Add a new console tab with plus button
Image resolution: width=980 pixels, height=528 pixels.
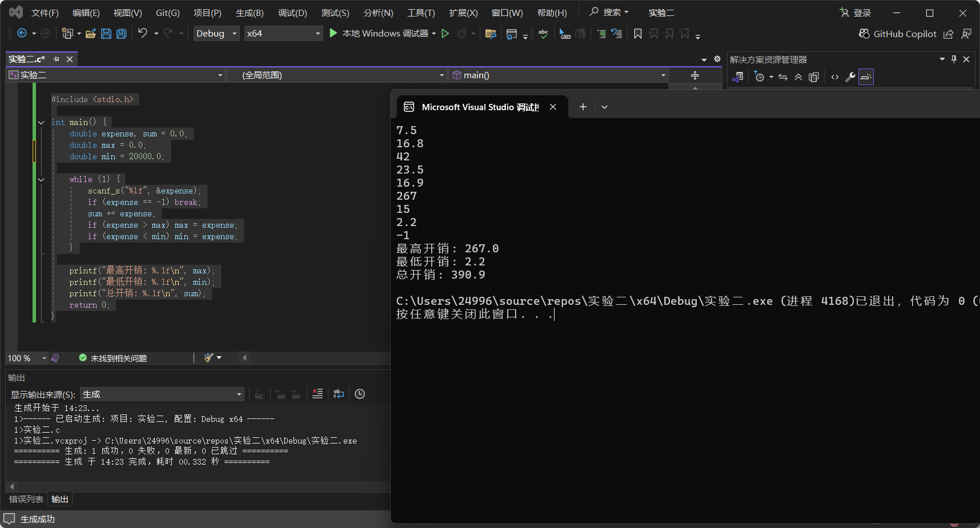[x=583, y=107]
